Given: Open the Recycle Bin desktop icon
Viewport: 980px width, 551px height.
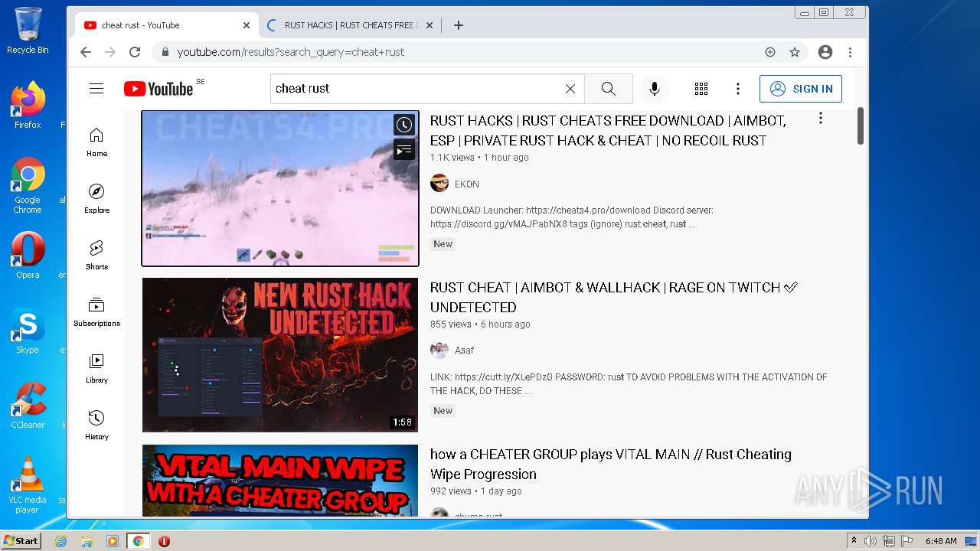Looking at the screenshot, I should coord(28,31).
